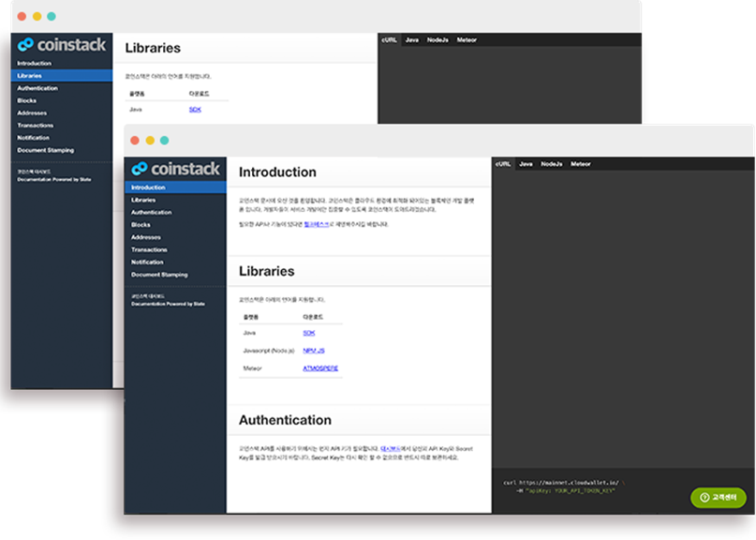The width and height of the screenshot is (756, 540).
Task: Go to Authentication in the front window sidebar
Action: pos(151,213)
